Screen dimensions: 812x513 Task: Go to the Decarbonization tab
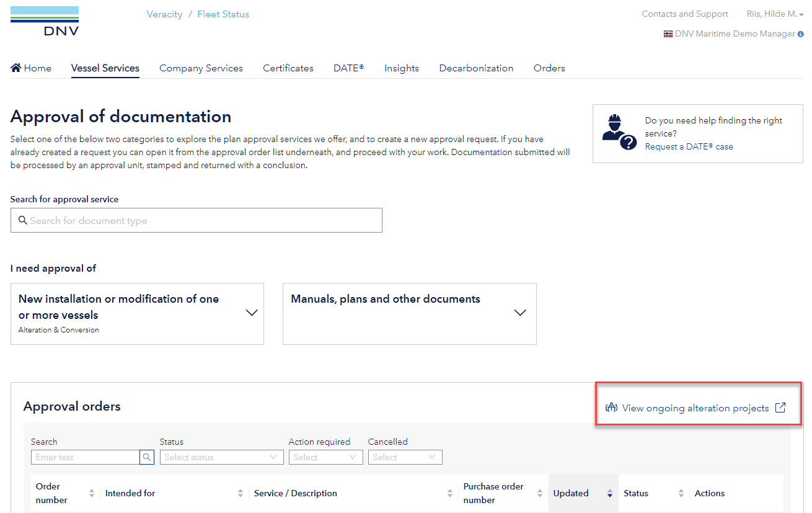pos(476,68)
